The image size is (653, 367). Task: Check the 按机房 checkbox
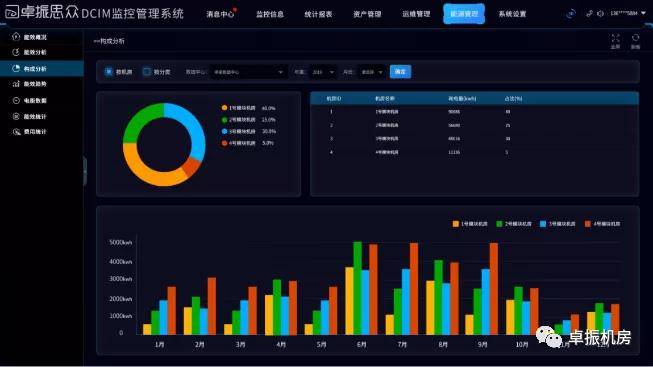[x=109, y=72]
